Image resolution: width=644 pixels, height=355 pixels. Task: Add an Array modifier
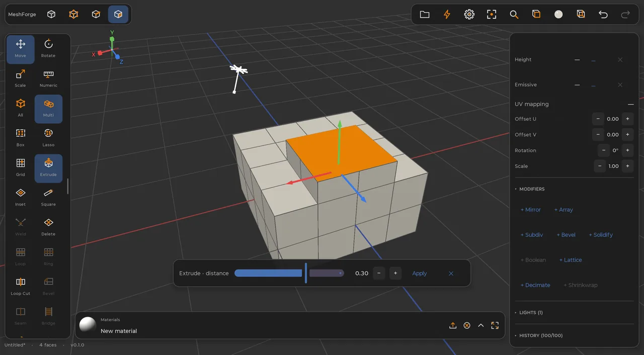[563, 210]
